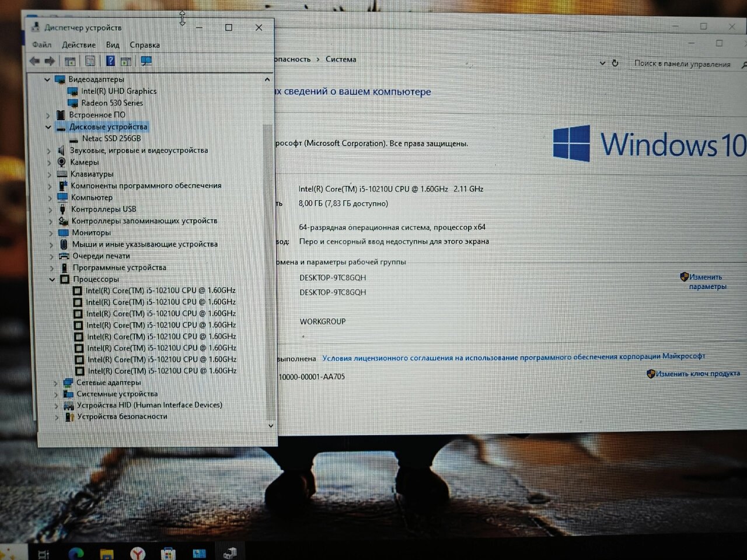The image size is (747, 560).
Task: Launch Yandex Browser from the taskbar
Action: pyautogui.click(x=137, y=553)
